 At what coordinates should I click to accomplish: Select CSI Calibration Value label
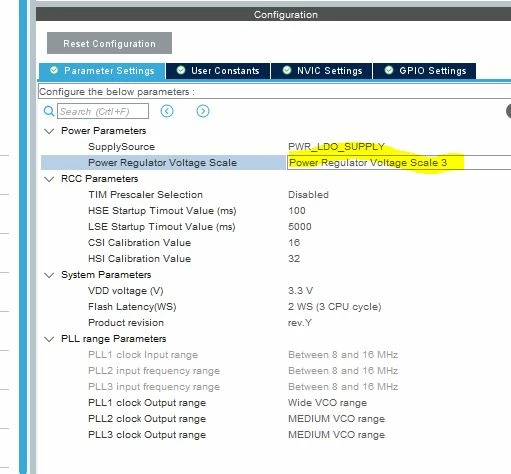click(x=139, y=243)
